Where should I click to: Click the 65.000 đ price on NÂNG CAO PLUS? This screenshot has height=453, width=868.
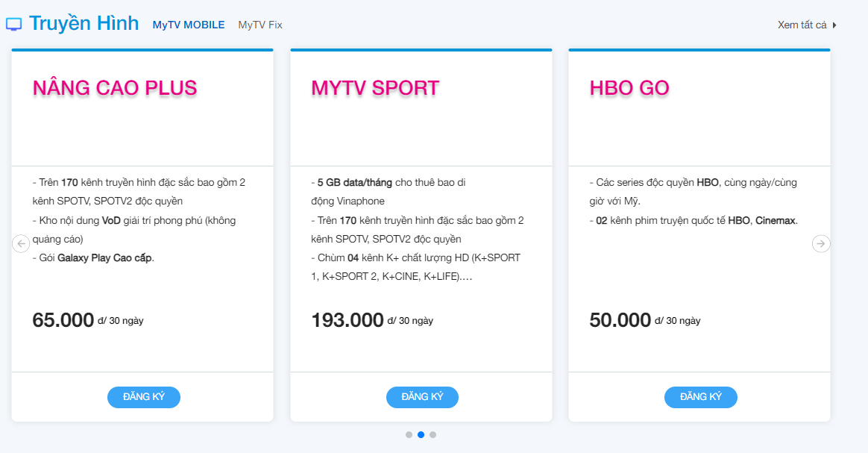tap(88, 320)
